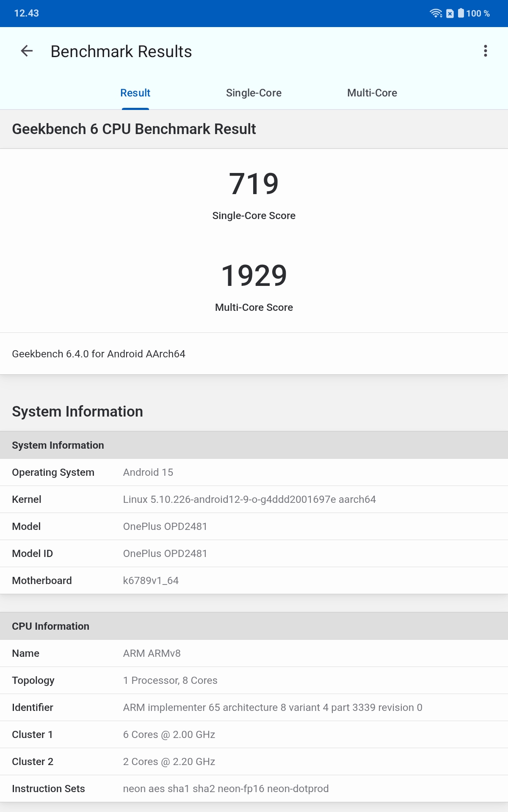Tap the ARM ARMv8 name value
The image size is (508, 812).
tap(152, 653)
